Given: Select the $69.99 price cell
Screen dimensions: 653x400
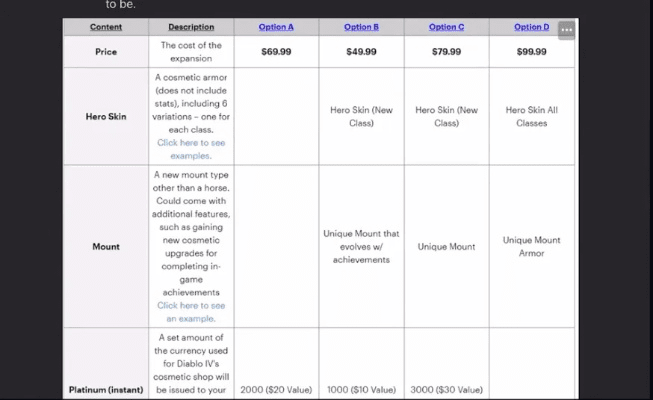Looking at the screenshot, I should tap(276, 52).
